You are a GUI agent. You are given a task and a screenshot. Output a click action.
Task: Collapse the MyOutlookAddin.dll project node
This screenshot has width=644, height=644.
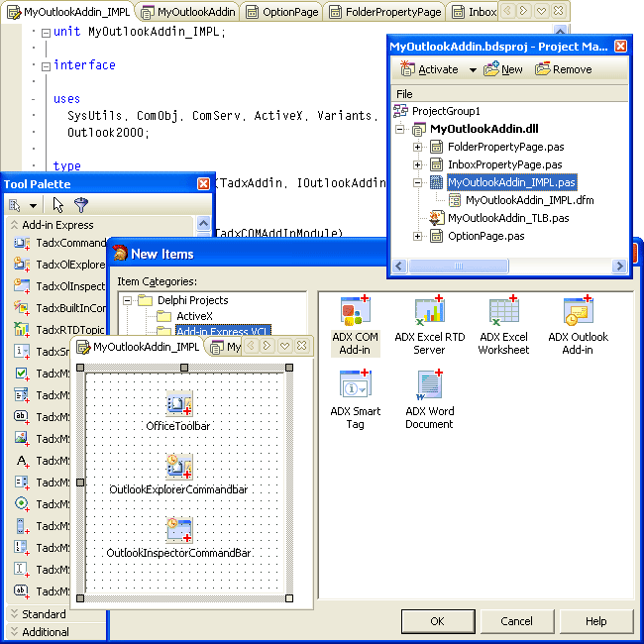coord(400,129)
